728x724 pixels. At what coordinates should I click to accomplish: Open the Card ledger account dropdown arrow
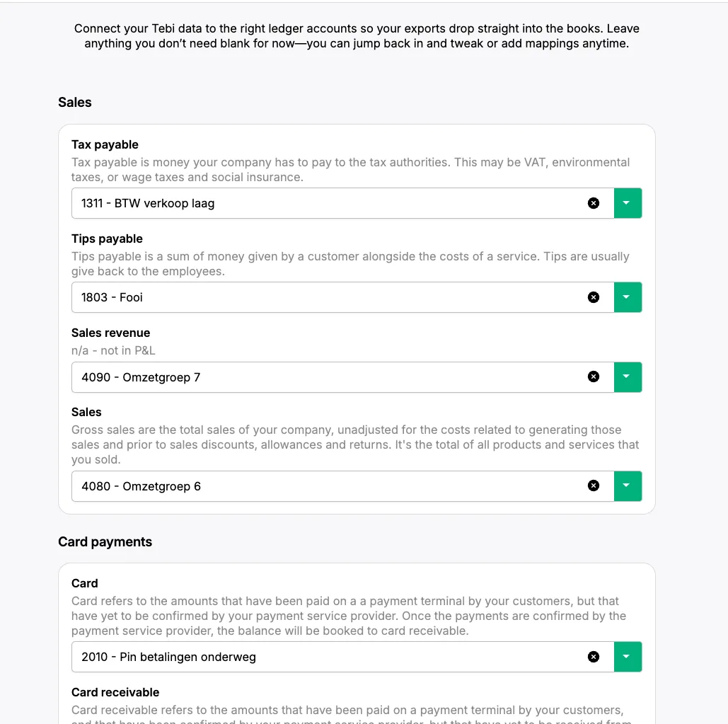(627, 657)
